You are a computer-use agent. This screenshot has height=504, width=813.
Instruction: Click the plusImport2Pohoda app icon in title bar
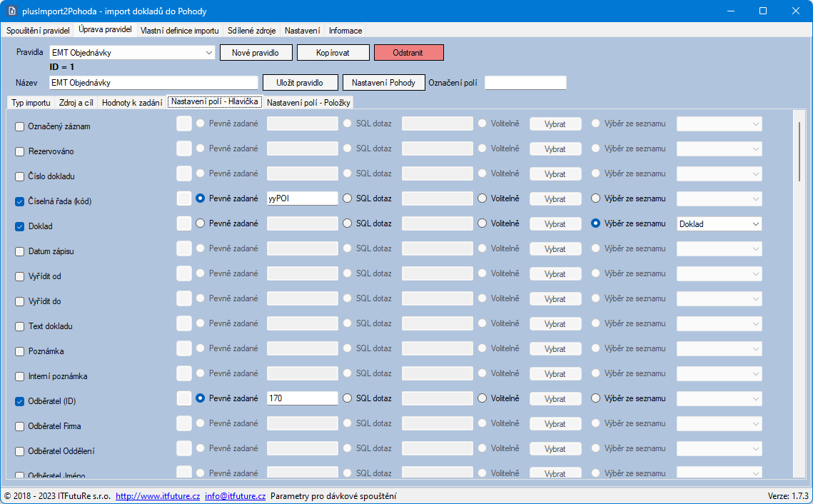pyautogui.click(x=11, y=11)
